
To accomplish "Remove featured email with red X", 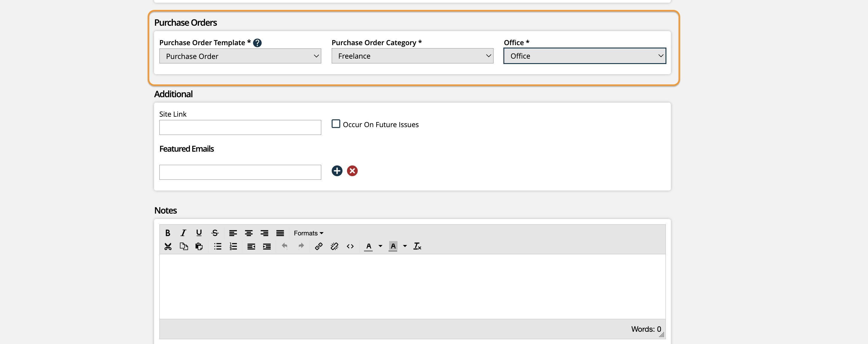I will tap(352, 171).
